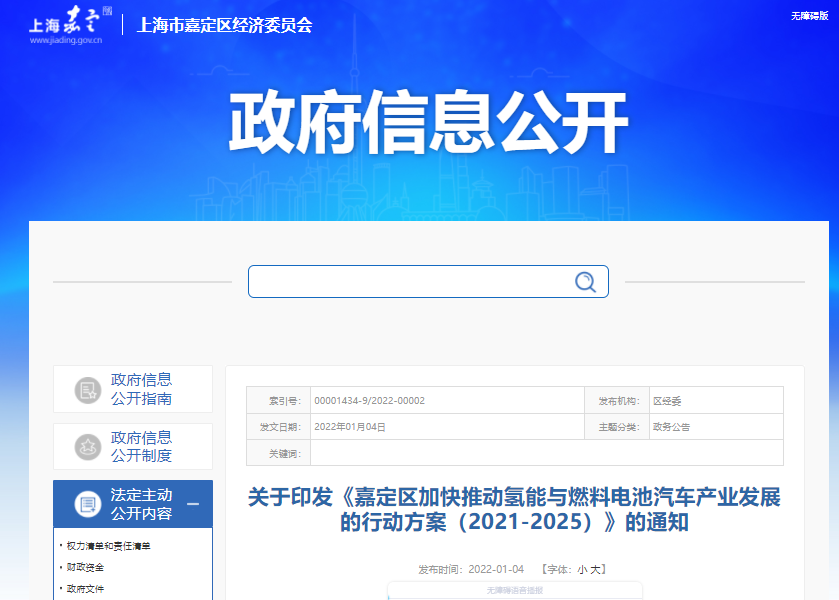
Task: Select the 法定主动公开内容 section header
Action: point(140,503)
